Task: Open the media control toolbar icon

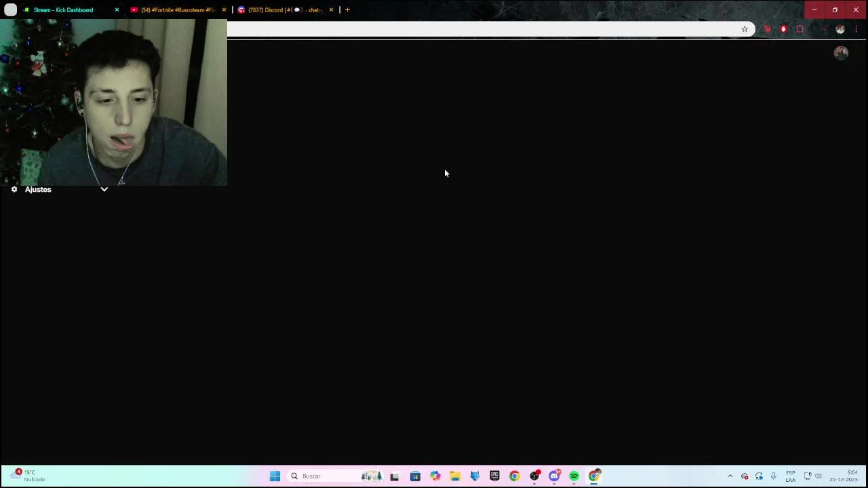Action: 823,29
